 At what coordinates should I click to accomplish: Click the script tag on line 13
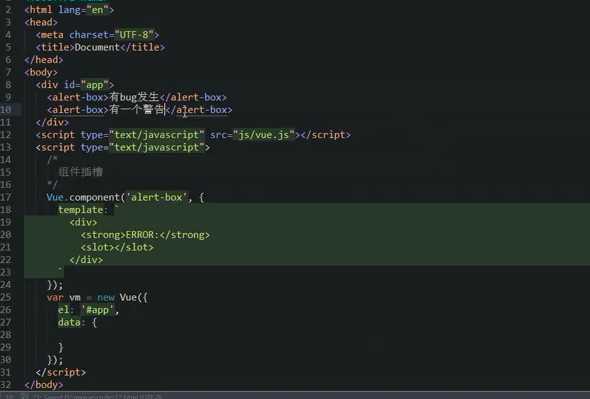pyautogui.click(x=123, y=147)
